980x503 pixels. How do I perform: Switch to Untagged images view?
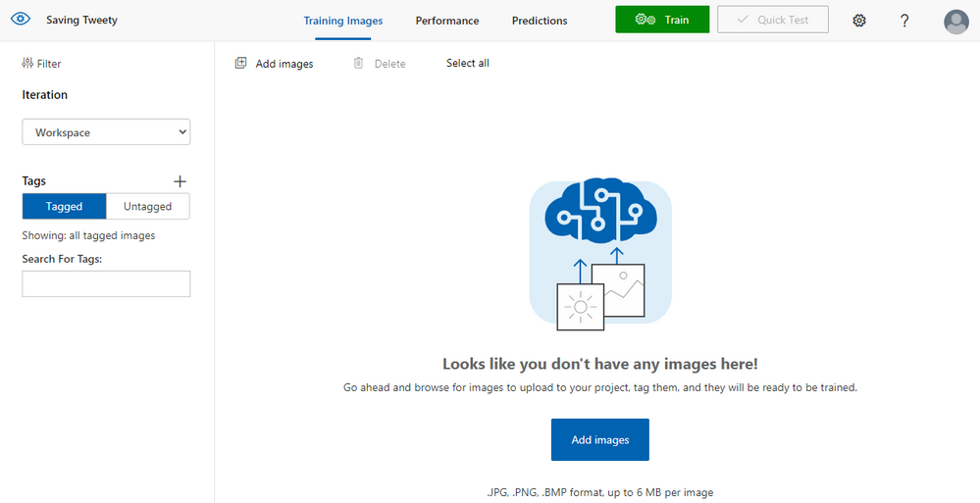pyautogui.click(x=147, y=206)
